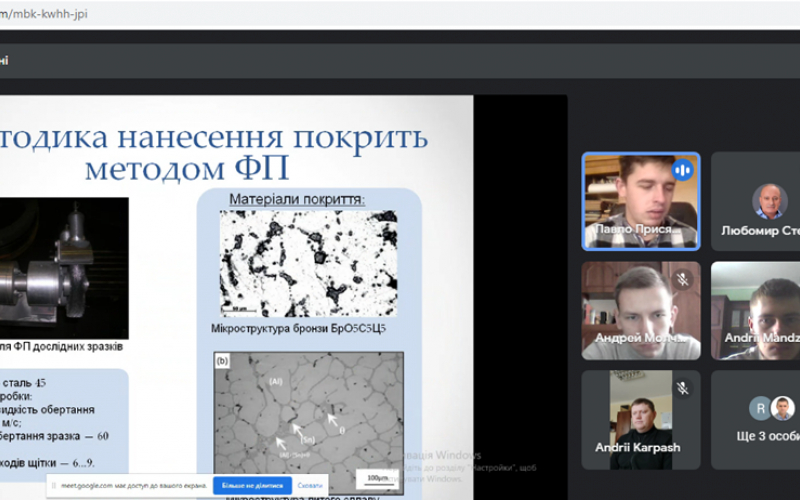Click the 'Павло Прися...' name label
The height and width of the screenshot is (500, 800).
pyautogui.click(x=638, y=229)
